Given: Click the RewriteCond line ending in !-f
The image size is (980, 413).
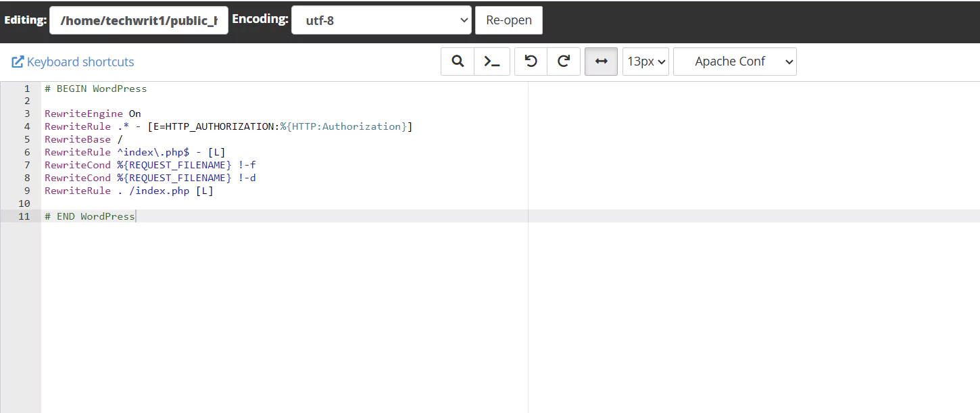Looking at the screenshot, I should point(150,165).
